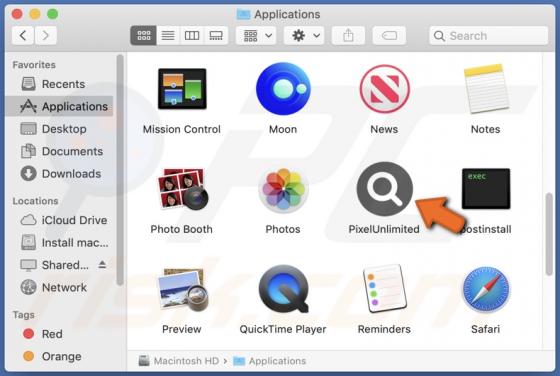Click the Applications folder icon in title
This screenshot has height=376, width=560.
coord(243,14)
